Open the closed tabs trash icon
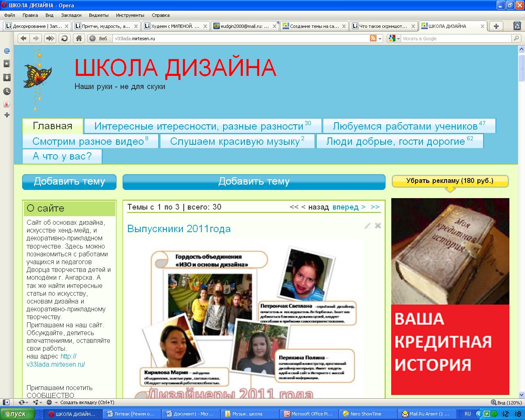 click(517, 26)
